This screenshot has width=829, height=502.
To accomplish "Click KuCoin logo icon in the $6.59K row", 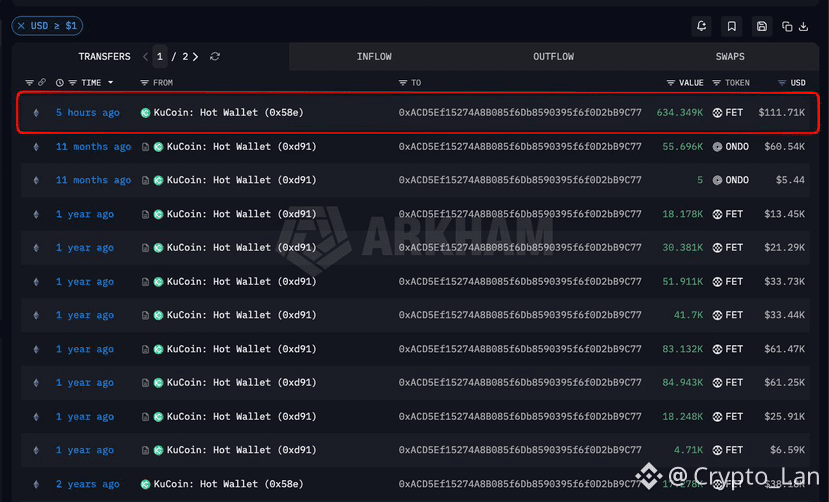I will point(158,450).
